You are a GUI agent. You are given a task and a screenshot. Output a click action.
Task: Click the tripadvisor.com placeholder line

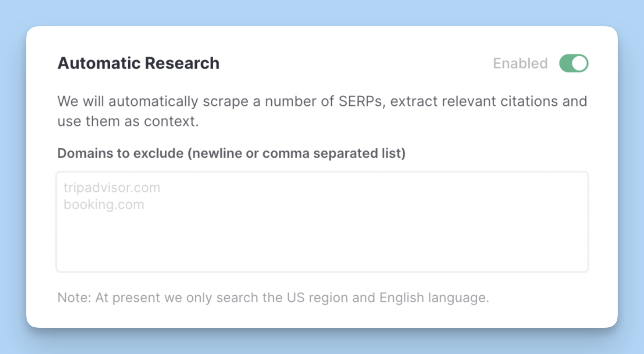click(x=112, y=187)
